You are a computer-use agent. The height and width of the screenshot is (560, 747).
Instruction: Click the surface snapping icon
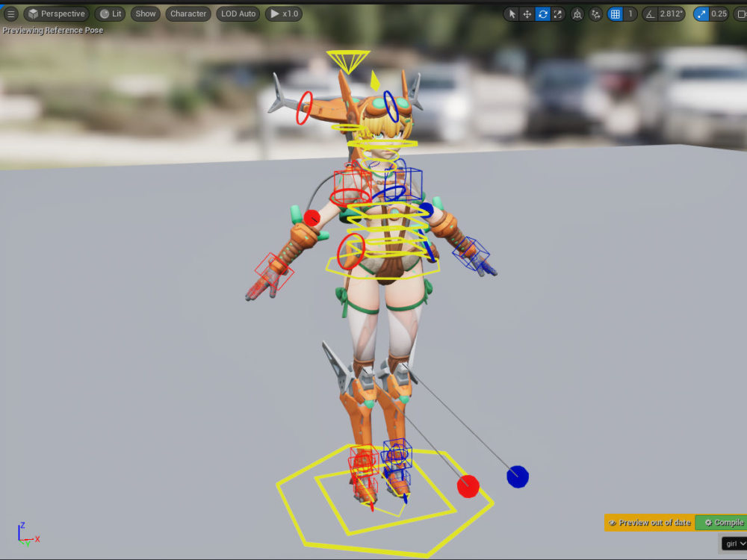[595, 13]
